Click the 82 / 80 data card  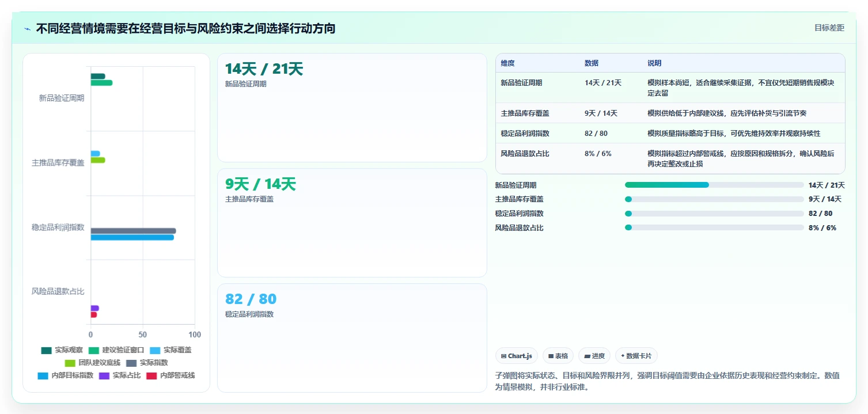[x=352, y=338]
